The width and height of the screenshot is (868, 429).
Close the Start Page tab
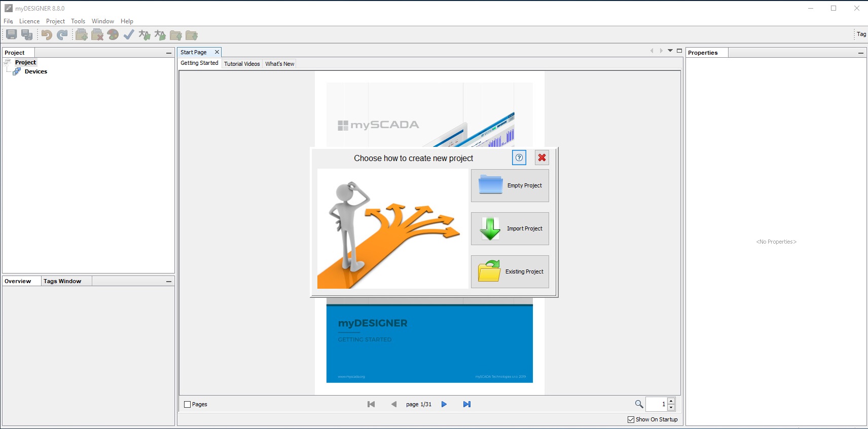[x=217, y=52]
